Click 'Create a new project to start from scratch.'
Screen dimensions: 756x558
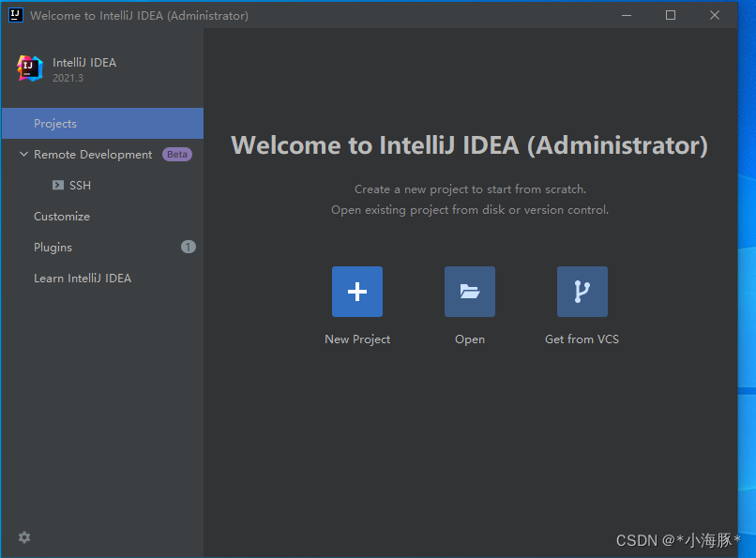click(x=470, y=189)
